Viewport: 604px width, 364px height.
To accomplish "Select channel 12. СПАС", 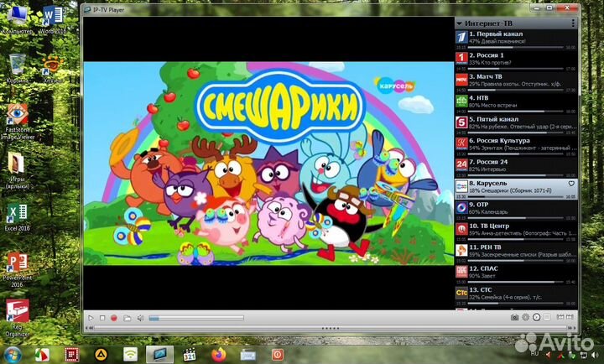I will pyautogui.click(x=516, y=274).
